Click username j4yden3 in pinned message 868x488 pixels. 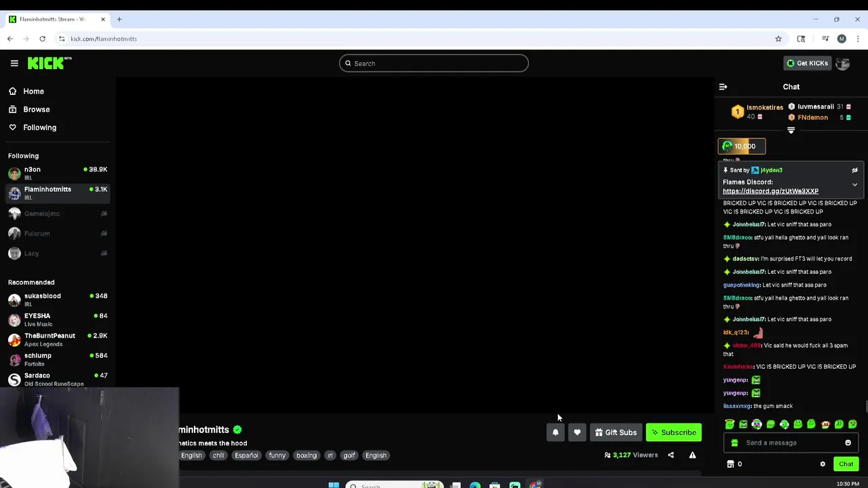click(x=771, y=170)
